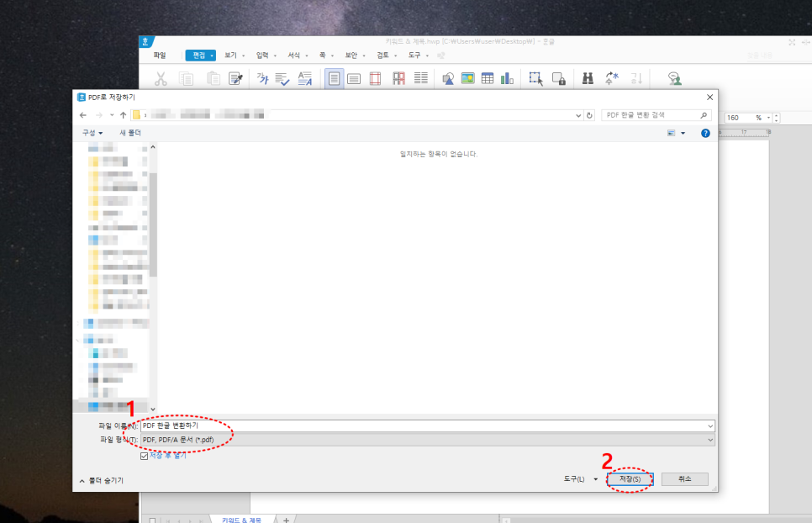Click the Find binoculars icon
Image resolution: width=812 pixels, height=523 pixels.
click(x=588, y=79)
